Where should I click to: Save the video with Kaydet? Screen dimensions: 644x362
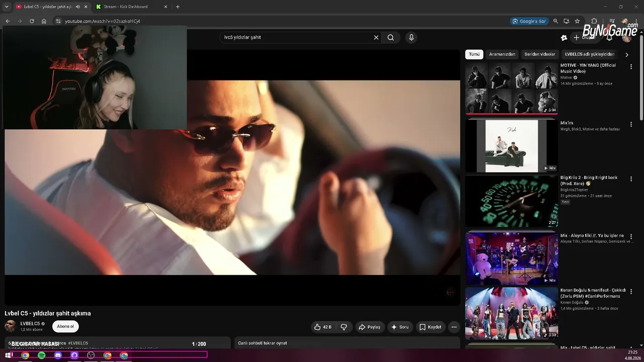tap(431, 327)
